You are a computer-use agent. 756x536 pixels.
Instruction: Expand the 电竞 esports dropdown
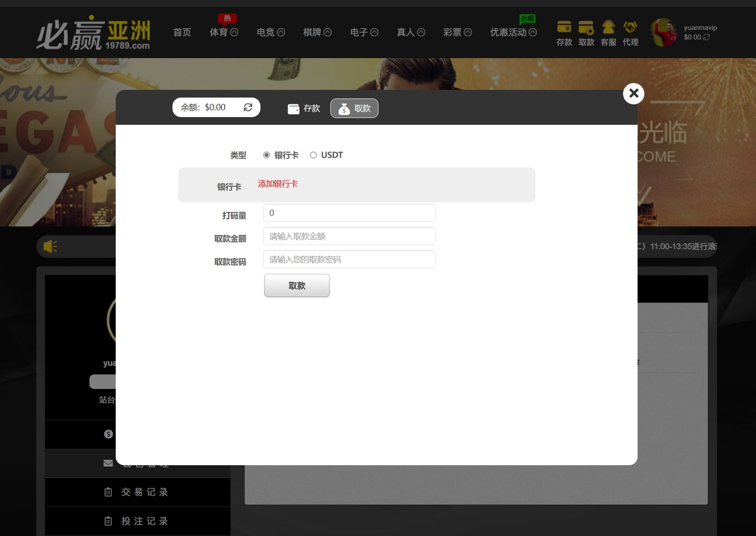pyautogui.click(x=270, y=32)
